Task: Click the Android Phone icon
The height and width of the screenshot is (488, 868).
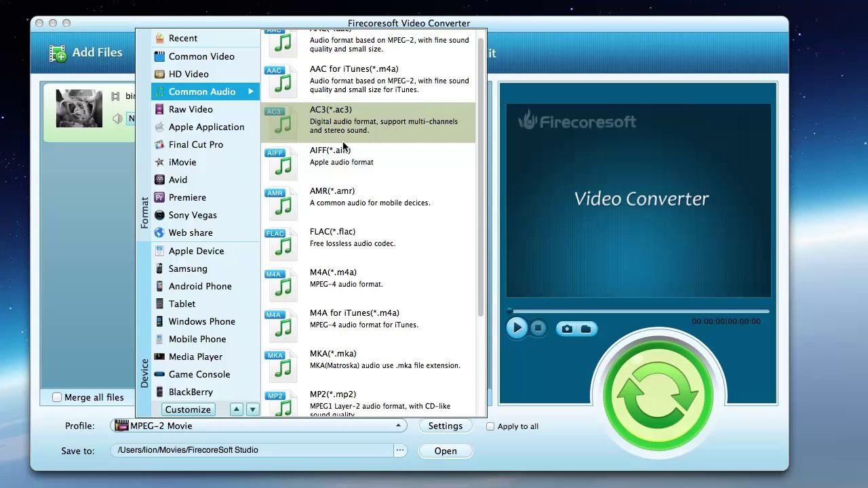Action: [159, 286]
